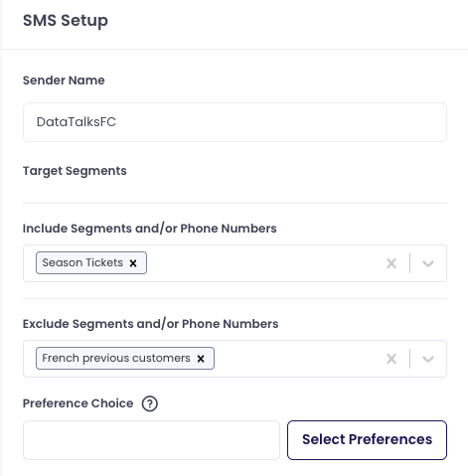Expand the Include Segments dropdown
Viewport: 468px width, 476px height.
coord(428,263)
